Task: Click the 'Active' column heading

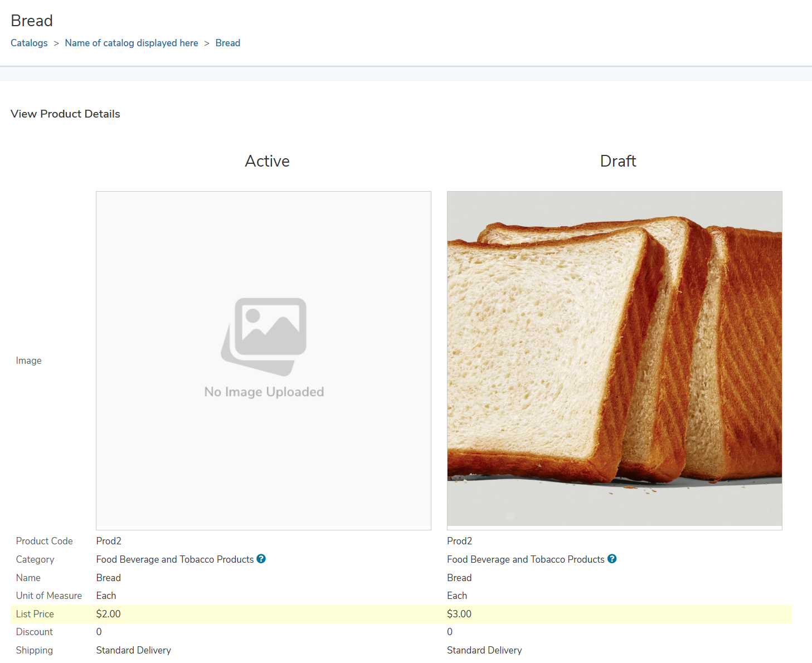Action: (268, 161)
